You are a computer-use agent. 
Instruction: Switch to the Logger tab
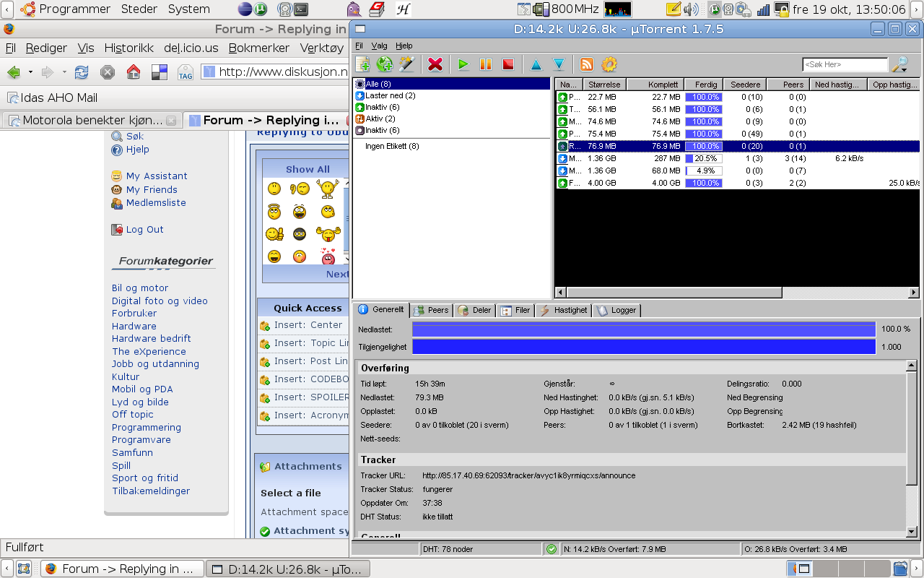coord(616,310)
